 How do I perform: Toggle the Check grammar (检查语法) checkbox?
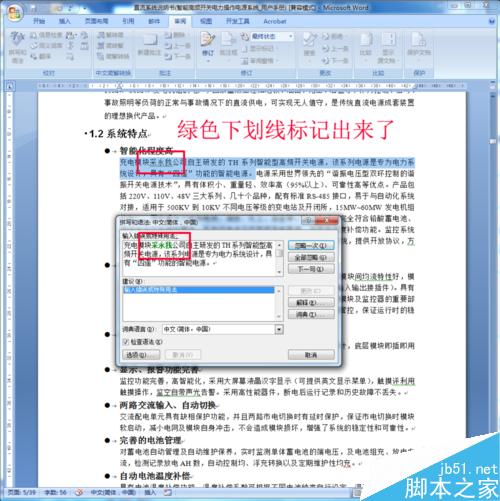(126, 342)
